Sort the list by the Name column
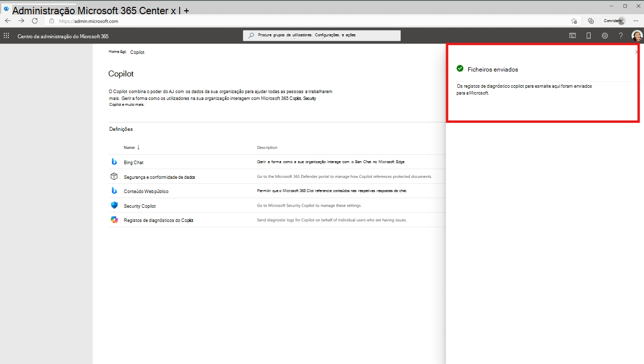 132,147
